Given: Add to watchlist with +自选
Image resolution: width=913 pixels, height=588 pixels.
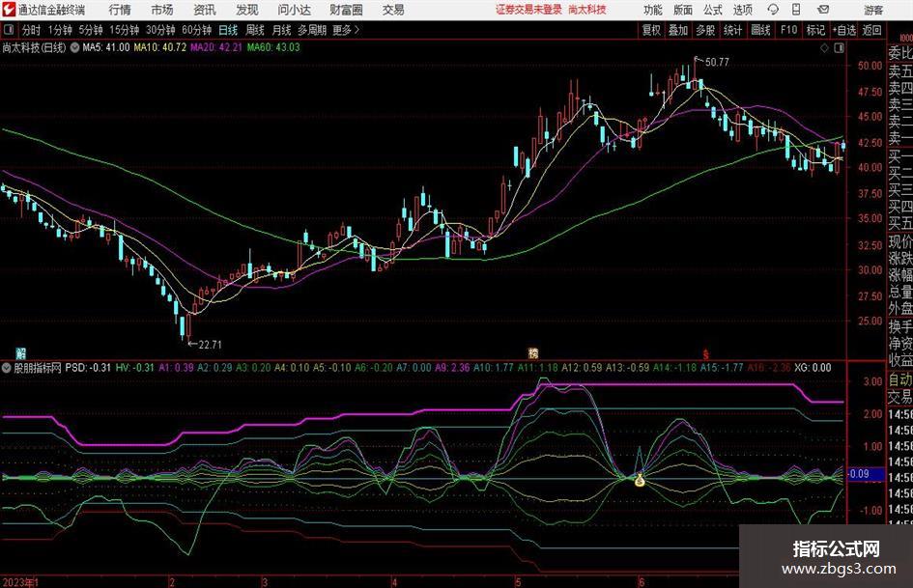Looking at the screenshot, I should pyautogui.click(x=843, y=30).
